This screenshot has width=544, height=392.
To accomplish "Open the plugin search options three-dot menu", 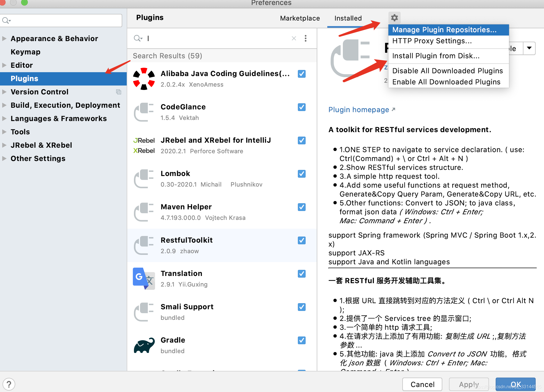I will coord(306,38).
